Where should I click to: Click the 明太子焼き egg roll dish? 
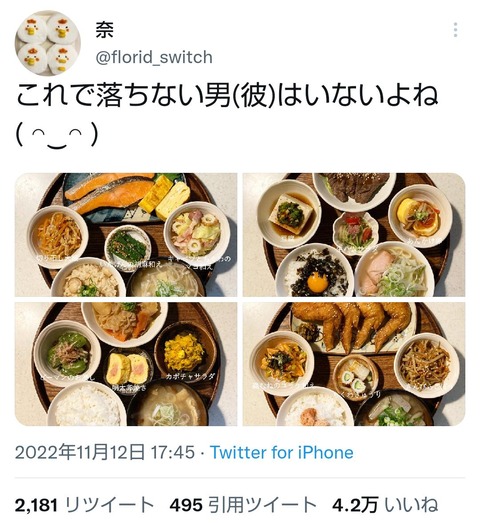coord(129,369)
